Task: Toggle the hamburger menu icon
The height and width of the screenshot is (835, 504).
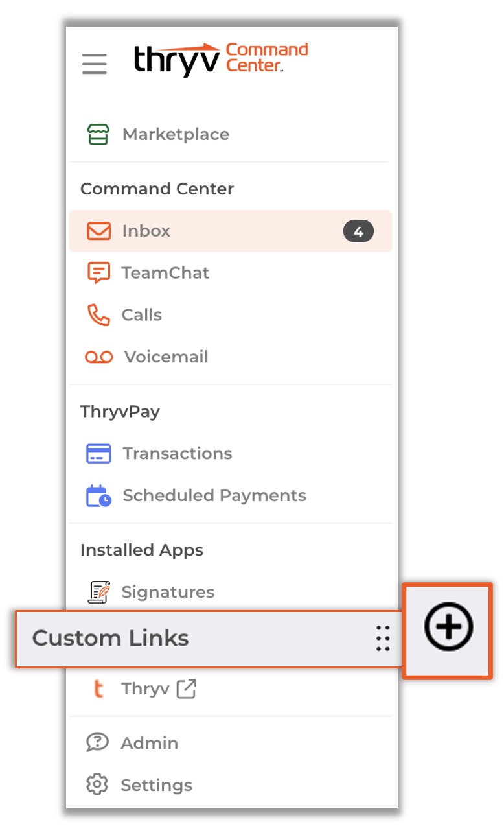Action: click(x=95, y=64)
